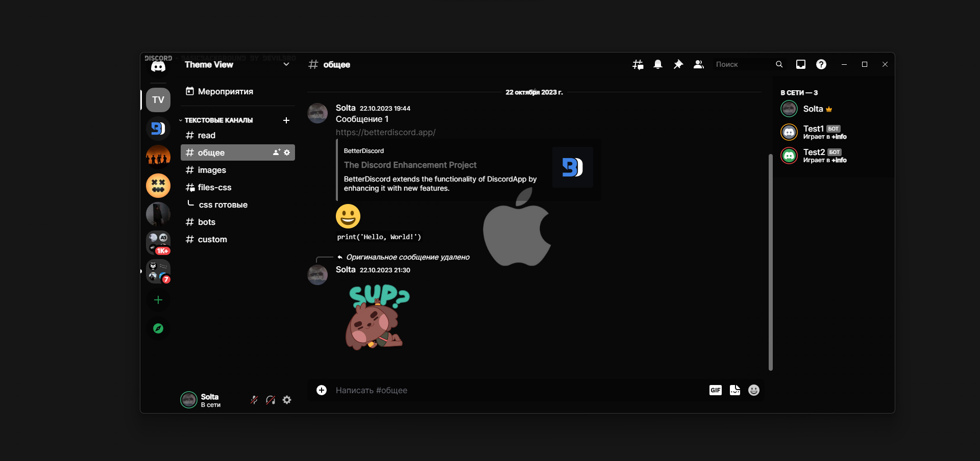Open Discord help with the question mark

[x=821, y=64]
